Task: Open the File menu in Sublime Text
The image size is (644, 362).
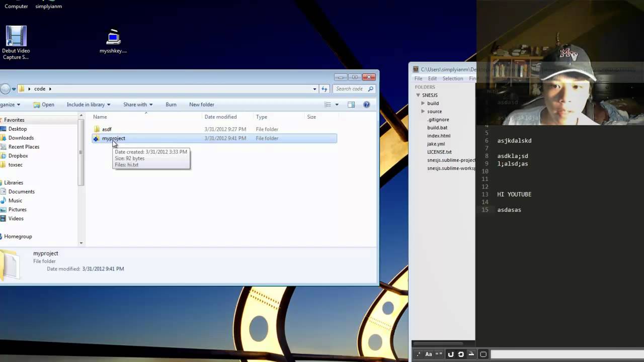Action: coord(418,78)
